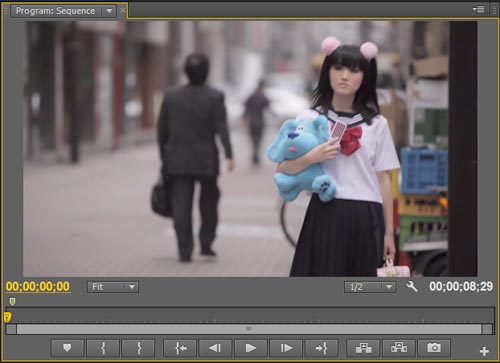The width and height of the screenshot is (500, 363).
Task: Click the panel grip left of tab
Action: 6,10
